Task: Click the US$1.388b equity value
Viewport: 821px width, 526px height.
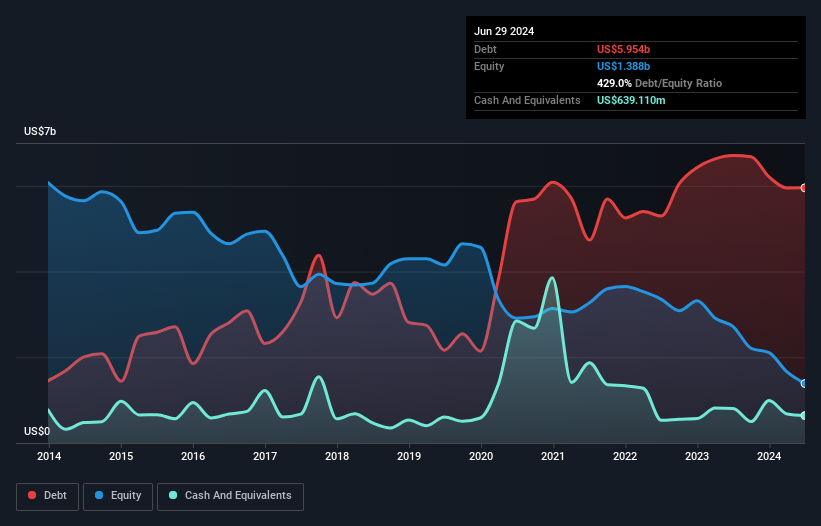Action: [x=623, y=66]
